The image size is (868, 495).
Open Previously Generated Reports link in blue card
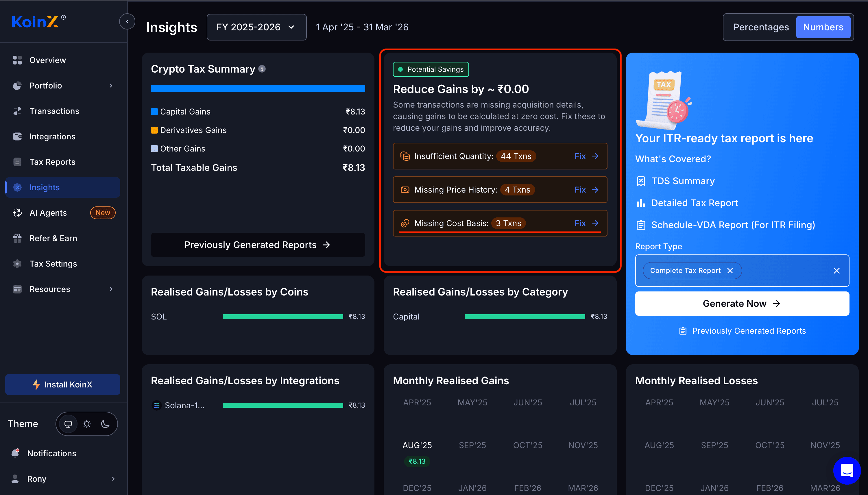(x=742, y=331)
